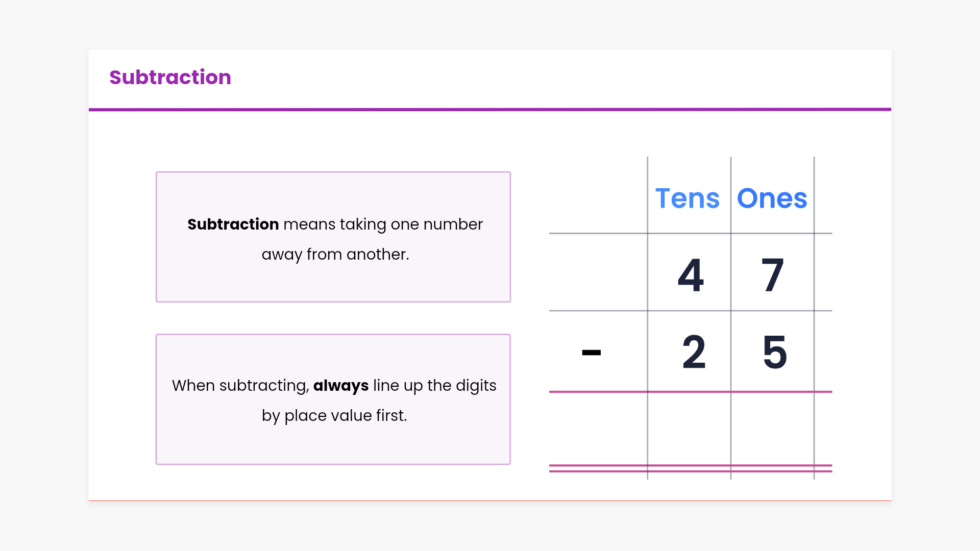
Task: Click the words 'by place value first.'
Action: pyautogui.click(x=334, y=416)
